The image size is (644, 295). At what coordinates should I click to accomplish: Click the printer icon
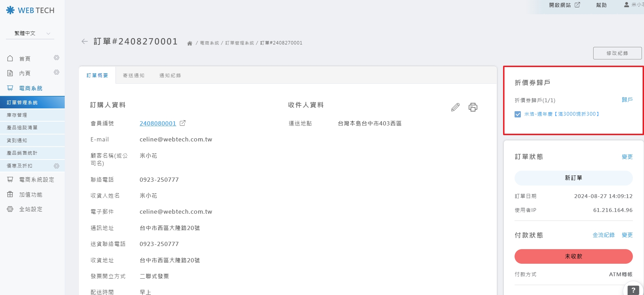pos(473,107)
